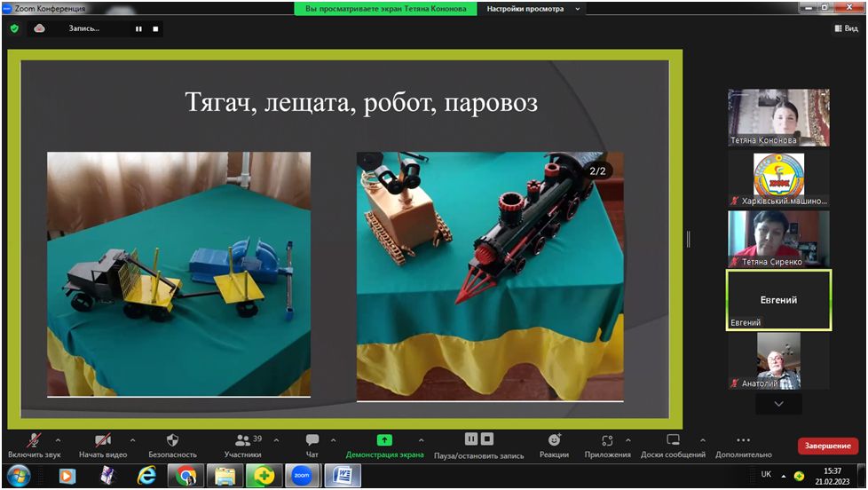This screenshot has height=490, width=868.
Task: Pause recording in the bottom toolbar
Action: coord(471,439)
